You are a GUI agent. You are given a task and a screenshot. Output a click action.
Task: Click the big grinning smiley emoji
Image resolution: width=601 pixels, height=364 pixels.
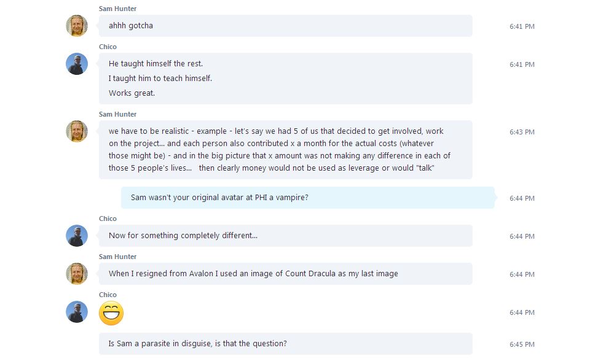click(x=111, y=313)
